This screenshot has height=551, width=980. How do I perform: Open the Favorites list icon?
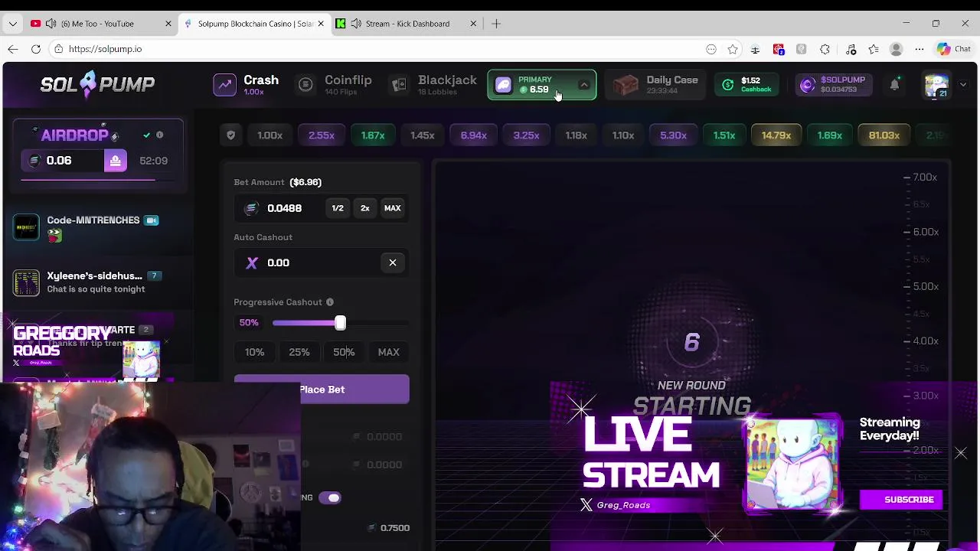pos(874,49)
